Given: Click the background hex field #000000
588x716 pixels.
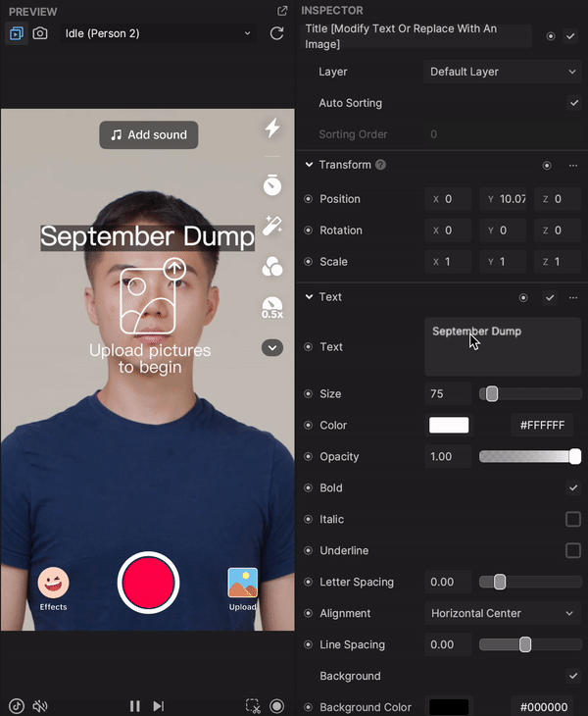Looking at the screenshot, I should pos(542,707).
